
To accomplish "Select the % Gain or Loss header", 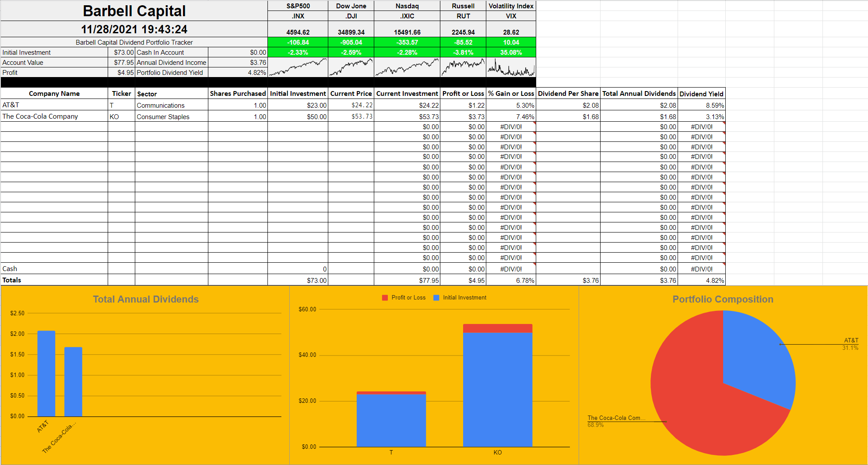I will 511,93.
